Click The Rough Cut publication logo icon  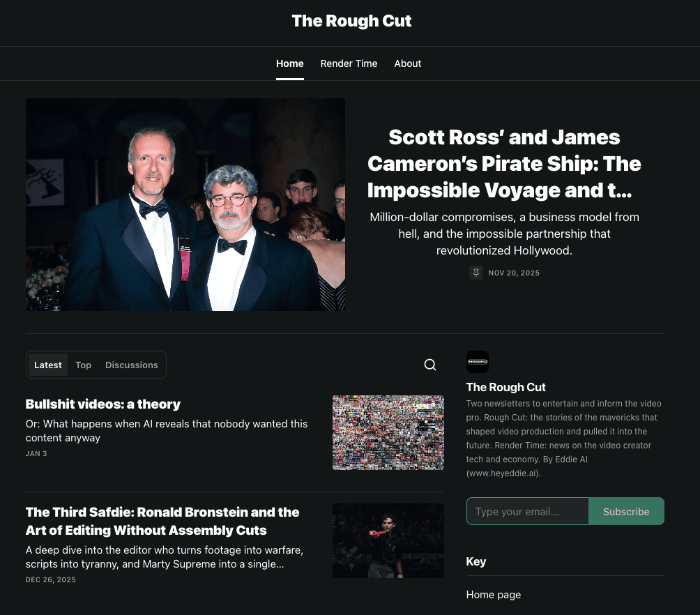pos(477,362)
